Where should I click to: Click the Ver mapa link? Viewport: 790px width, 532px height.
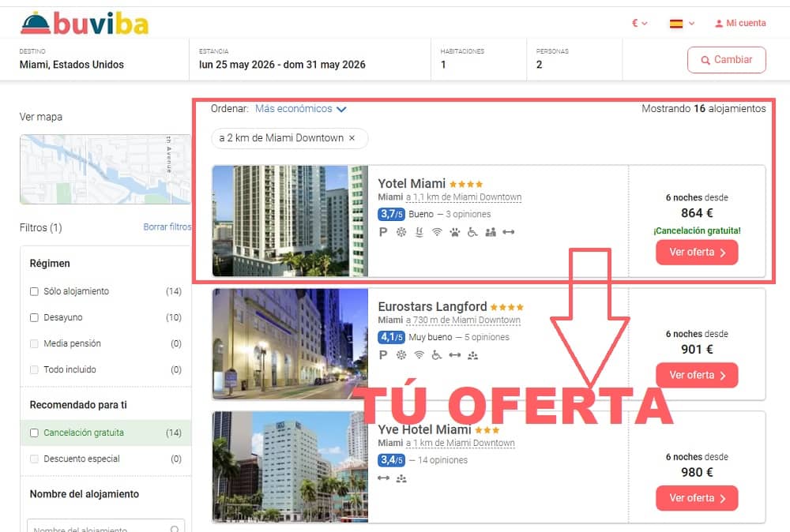pyautogui.click(x=41, y=117)
